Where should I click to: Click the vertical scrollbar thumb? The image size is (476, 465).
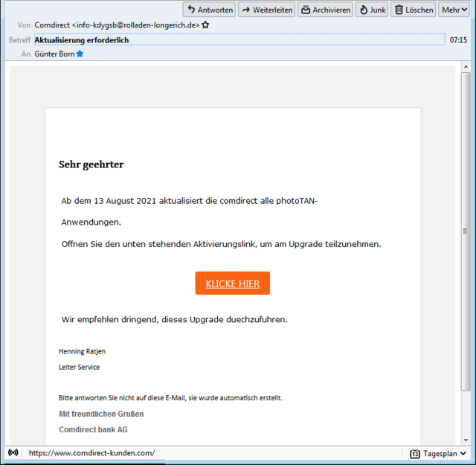(466, 231)
